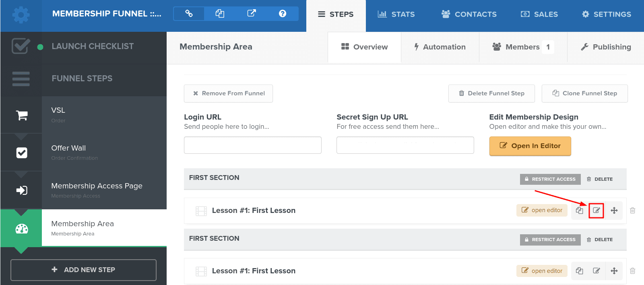The height and width of the screenshot is (285, 644).
Task: Click trash icon beside first lesson row
Action: 633,211
